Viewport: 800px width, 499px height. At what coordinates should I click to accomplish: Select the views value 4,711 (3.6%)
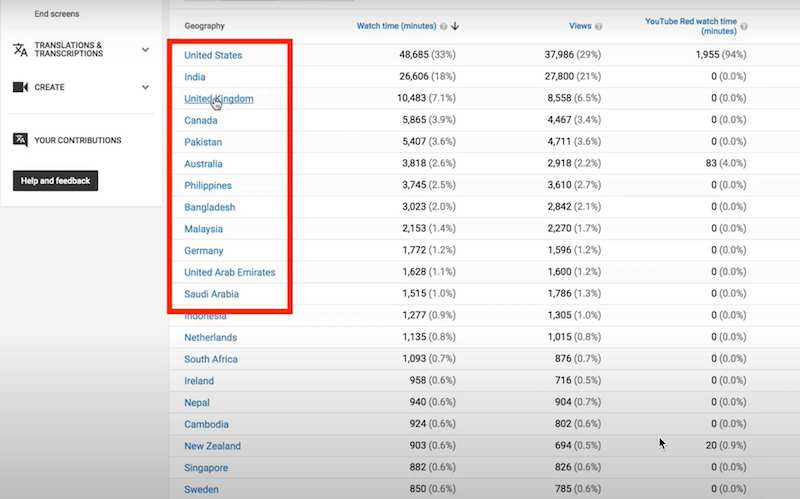(x=574, y=141)
